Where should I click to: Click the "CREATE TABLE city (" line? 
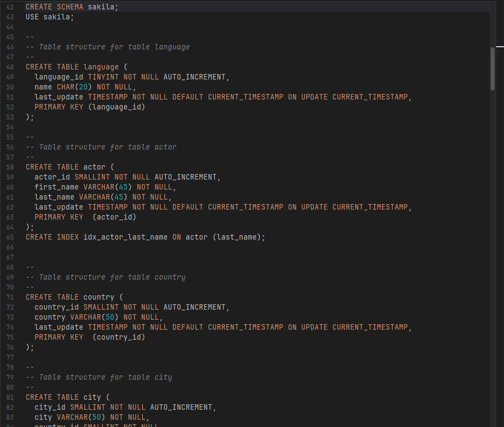(x=67, y=397)
